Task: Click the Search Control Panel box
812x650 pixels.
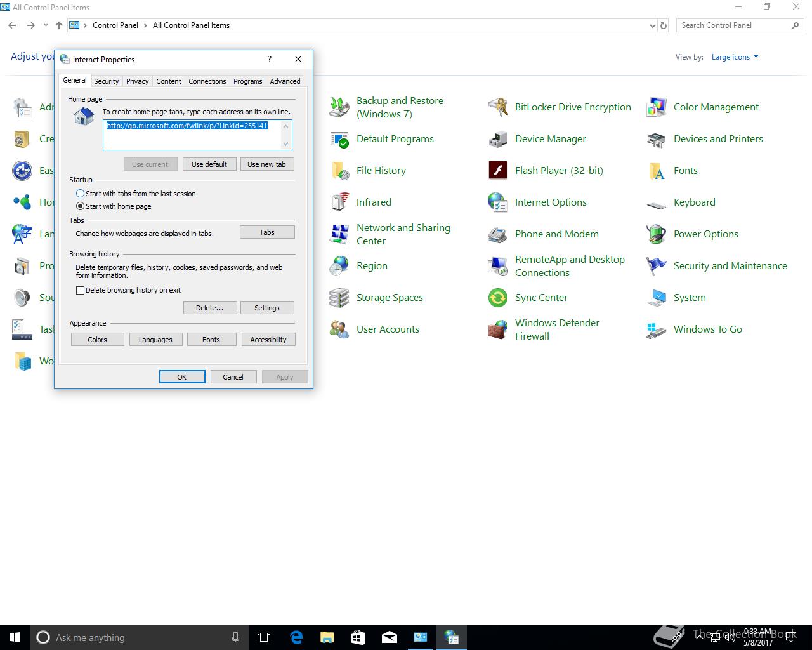Action: (740, 25)
